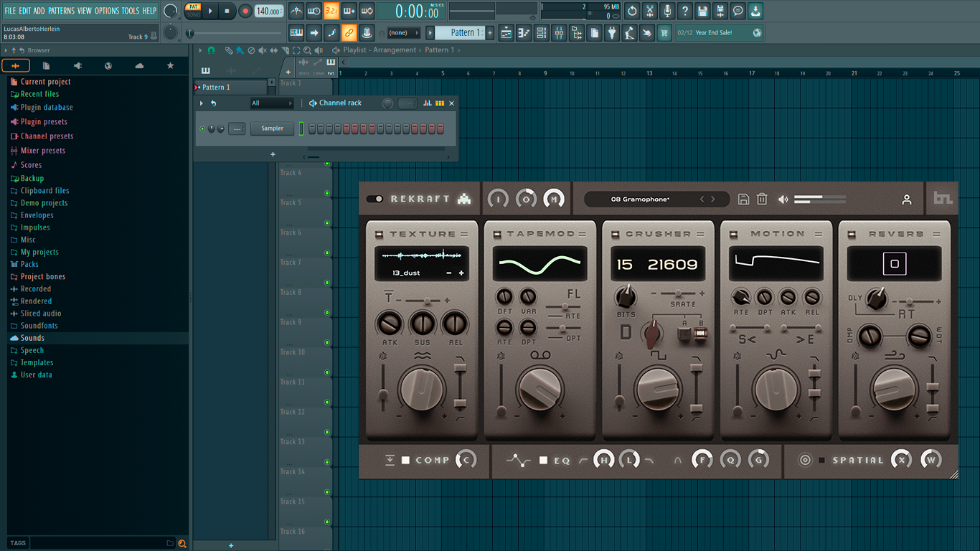Viewport: 980px width, 551px height.
Task: Click the record button in transport
Action: (245, 11)
